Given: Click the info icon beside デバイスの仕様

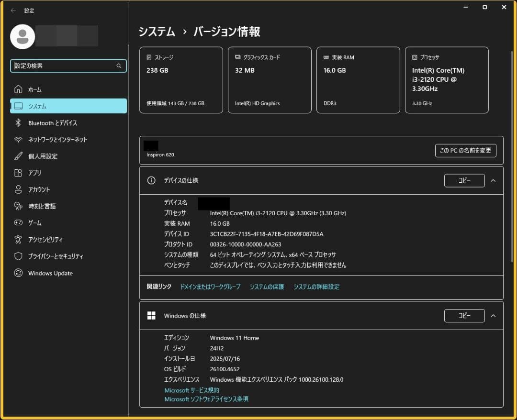Looking at the screenshot, I should tap(151, 180).
